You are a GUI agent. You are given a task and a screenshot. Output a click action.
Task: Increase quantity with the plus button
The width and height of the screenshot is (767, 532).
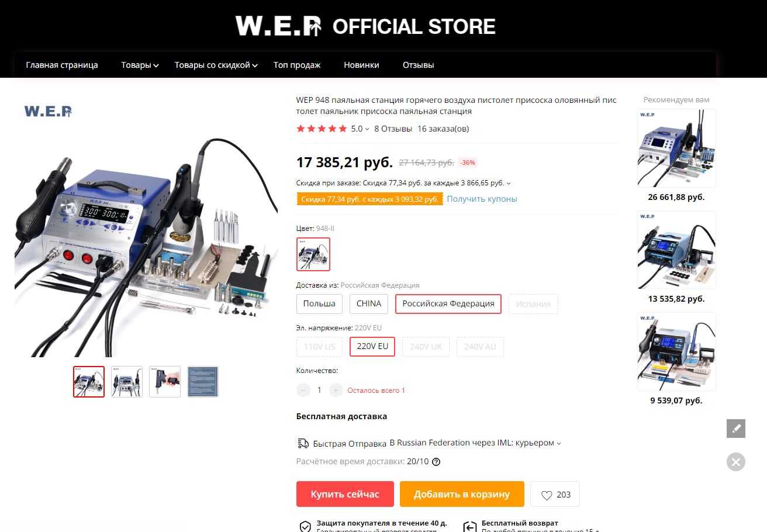[x=336, y=390]
